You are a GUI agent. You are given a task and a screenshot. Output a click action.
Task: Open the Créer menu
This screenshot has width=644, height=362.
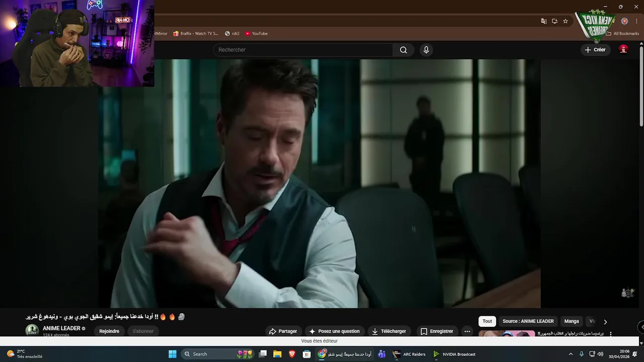coord(596,50)
